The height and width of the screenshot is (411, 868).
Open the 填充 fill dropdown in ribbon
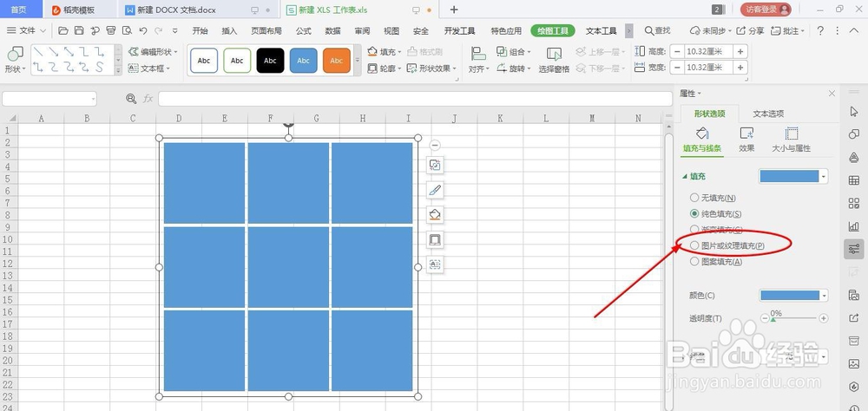[x=385, y=52]
